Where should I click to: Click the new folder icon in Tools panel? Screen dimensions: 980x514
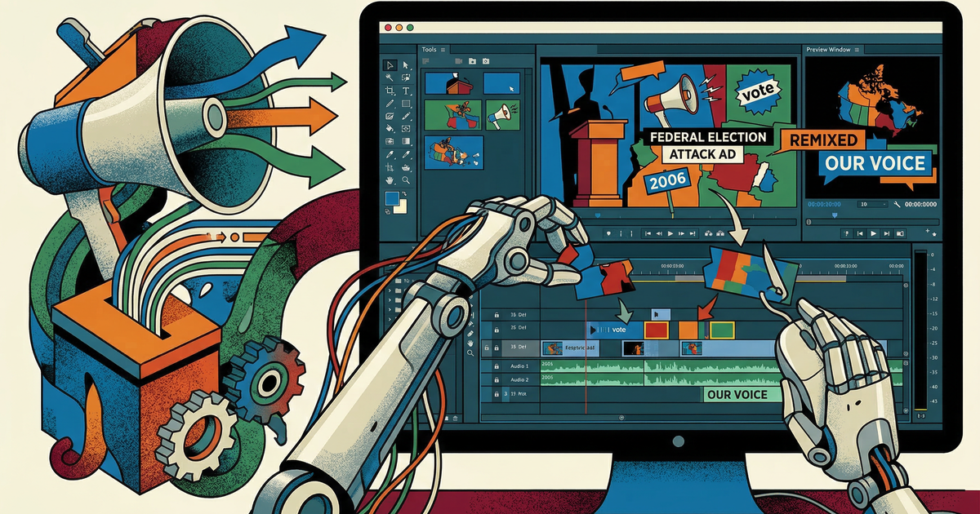tap(472, 61)
